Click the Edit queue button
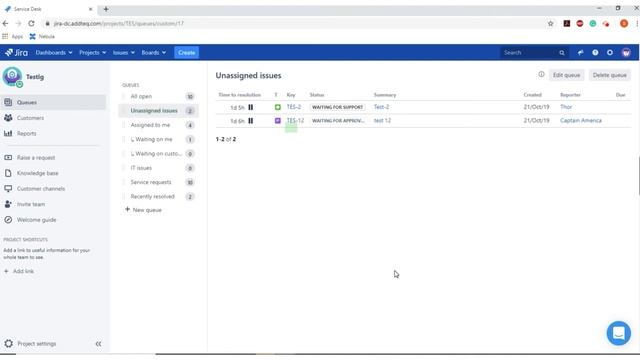Image resolution: width=640 pixels, height=360 pixels. tap(566, 75)
